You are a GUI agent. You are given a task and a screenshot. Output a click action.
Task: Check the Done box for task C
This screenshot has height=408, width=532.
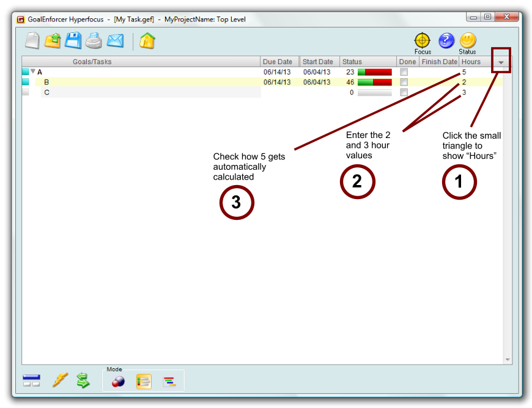(x=404, y=92)
